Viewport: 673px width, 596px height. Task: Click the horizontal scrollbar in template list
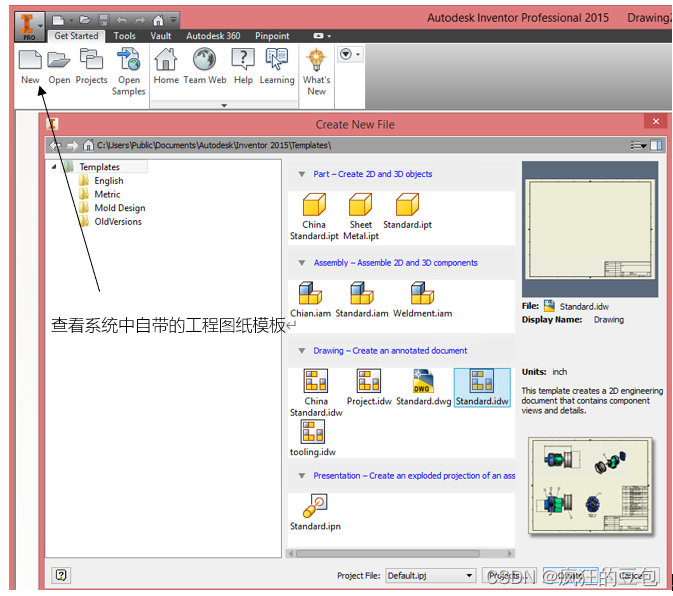388,554
